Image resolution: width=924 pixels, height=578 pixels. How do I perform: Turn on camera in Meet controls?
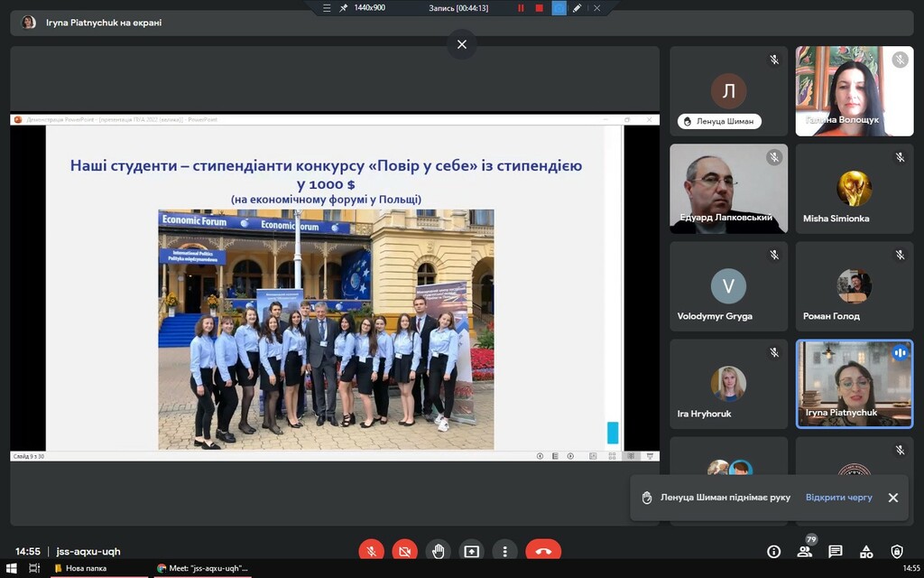(x=404, y=551)
